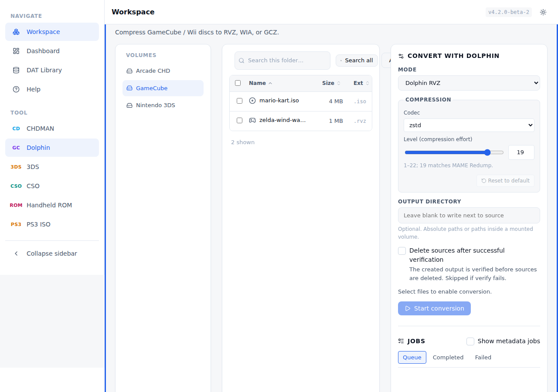The image size is (558, 392).
Task: Click the 3DS badge icon in tool list
Action: coord(16,167)
